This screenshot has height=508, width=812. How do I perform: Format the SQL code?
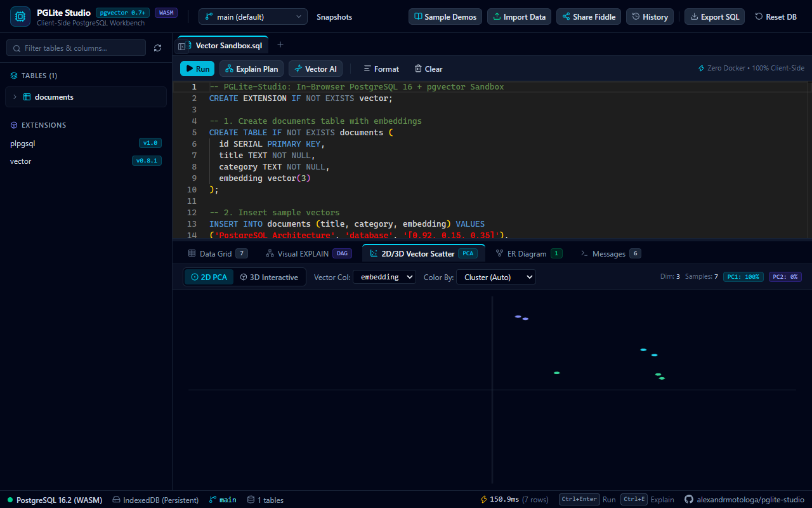(381, 69)
